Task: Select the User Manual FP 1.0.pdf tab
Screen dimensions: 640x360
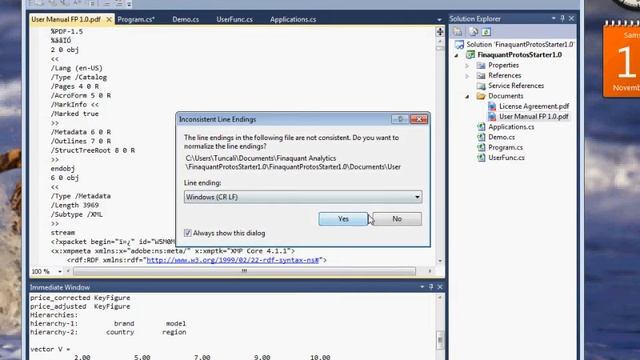Action: click(66, 19)
